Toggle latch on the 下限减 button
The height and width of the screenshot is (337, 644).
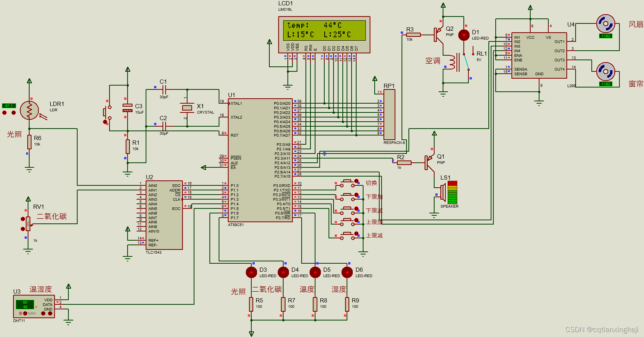[x=357, y=208]
